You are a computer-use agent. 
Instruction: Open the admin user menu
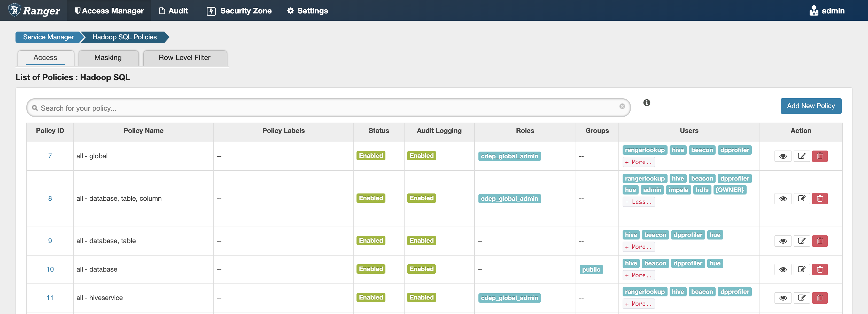point(827,11)
